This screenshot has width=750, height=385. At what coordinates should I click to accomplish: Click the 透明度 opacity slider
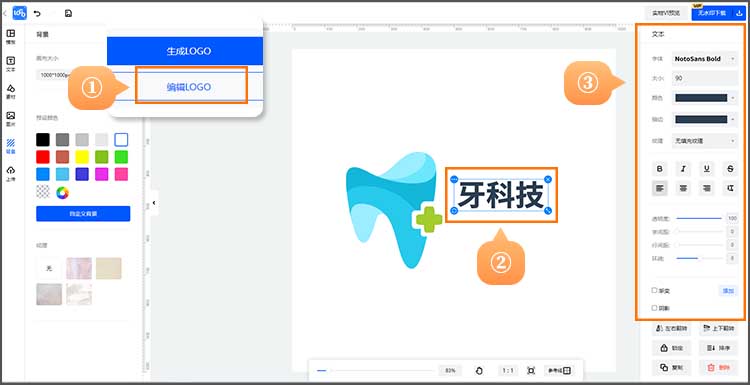click(699, 218)
